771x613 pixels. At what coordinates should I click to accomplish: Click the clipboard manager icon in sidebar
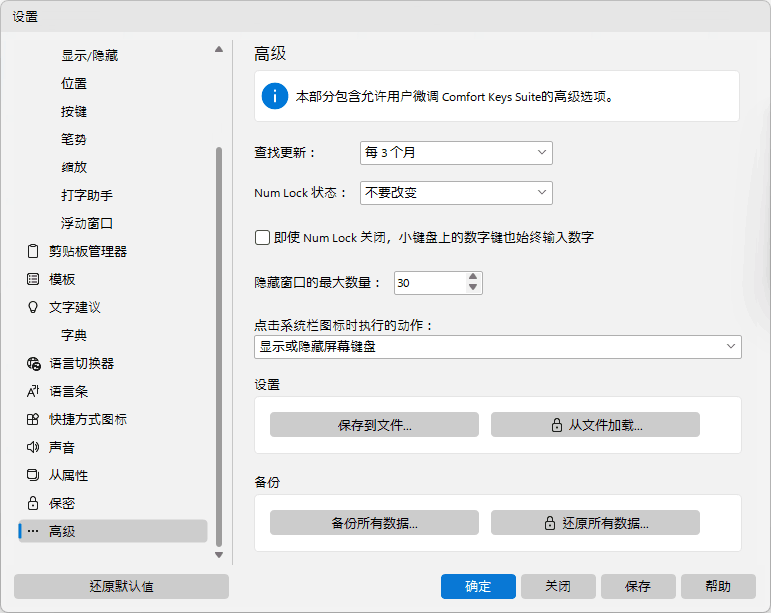click(x=33, y=251)
